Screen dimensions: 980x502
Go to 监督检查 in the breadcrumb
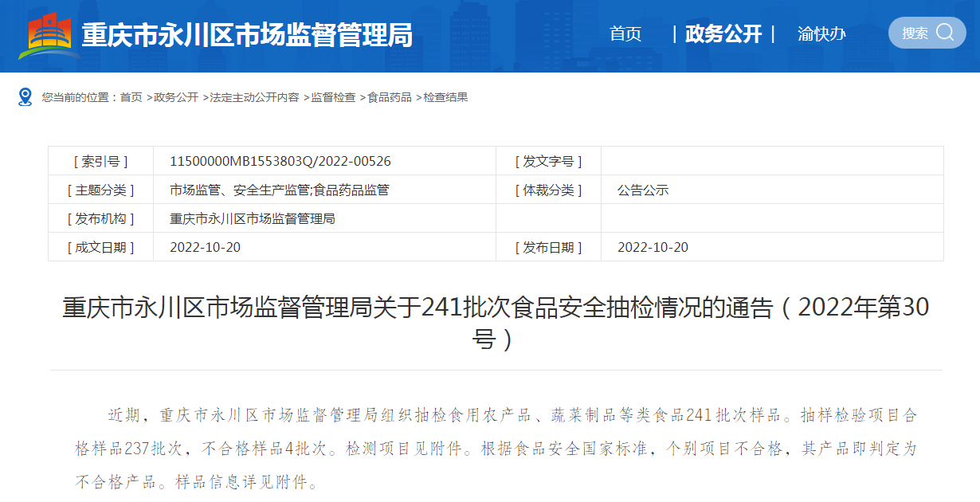tap(333, 97)
